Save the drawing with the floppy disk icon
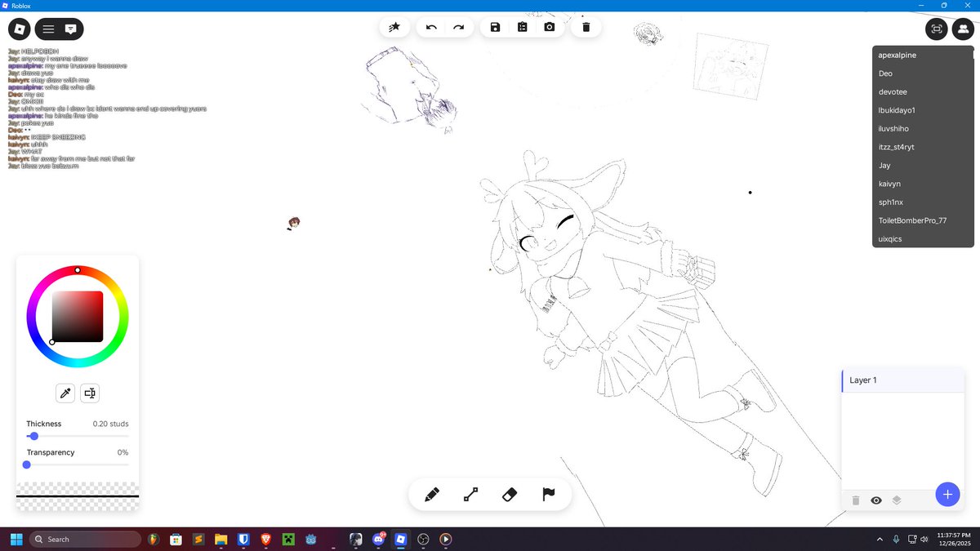This screenshot has height=551, width=980. 495,27
